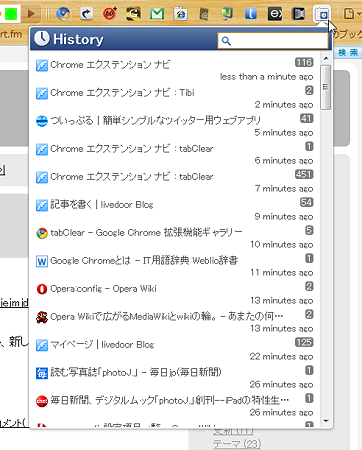Click the black ex extension icon

pyautogui.click(x=275, y=14)
